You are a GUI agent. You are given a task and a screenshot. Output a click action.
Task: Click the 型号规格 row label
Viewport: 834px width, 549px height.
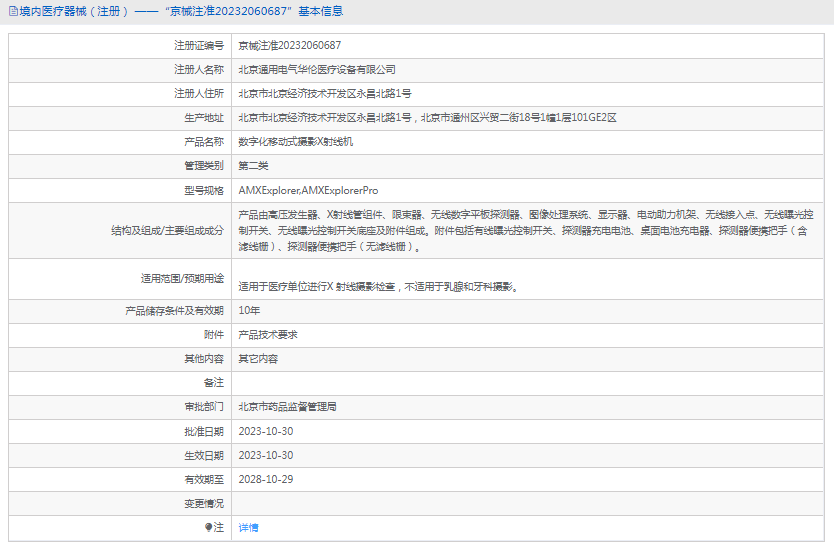204,190
